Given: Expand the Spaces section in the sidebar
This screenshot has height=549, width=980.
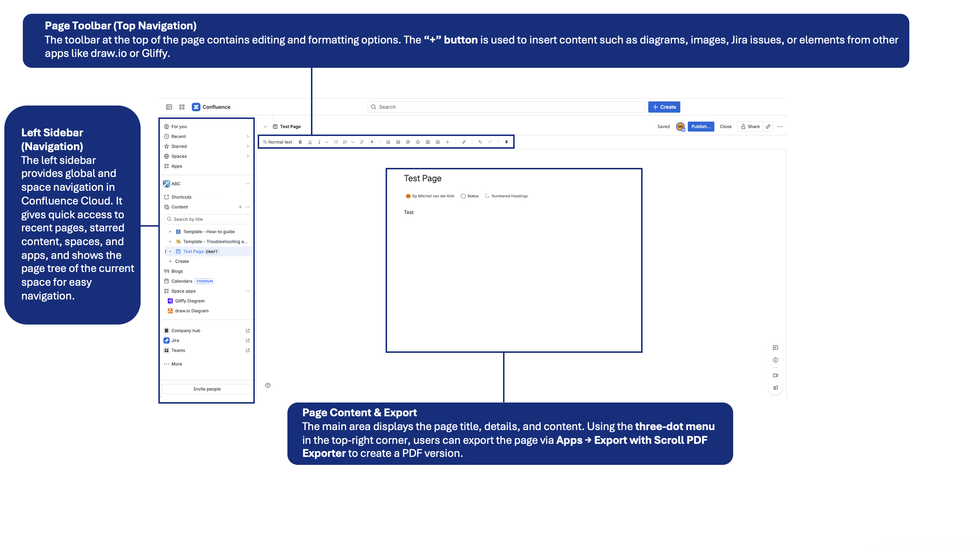Looking at the screenshot, I should pos(248,156).
